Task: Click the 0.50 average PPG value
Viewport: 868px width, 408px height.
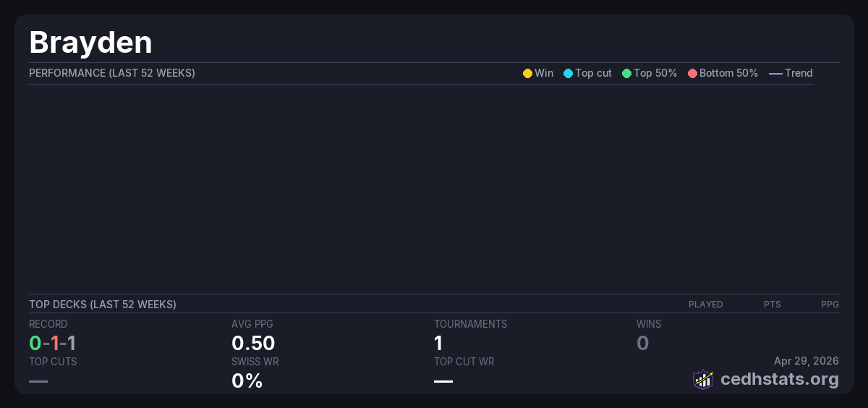Action: pyautogui.click(x=253, y=343)
